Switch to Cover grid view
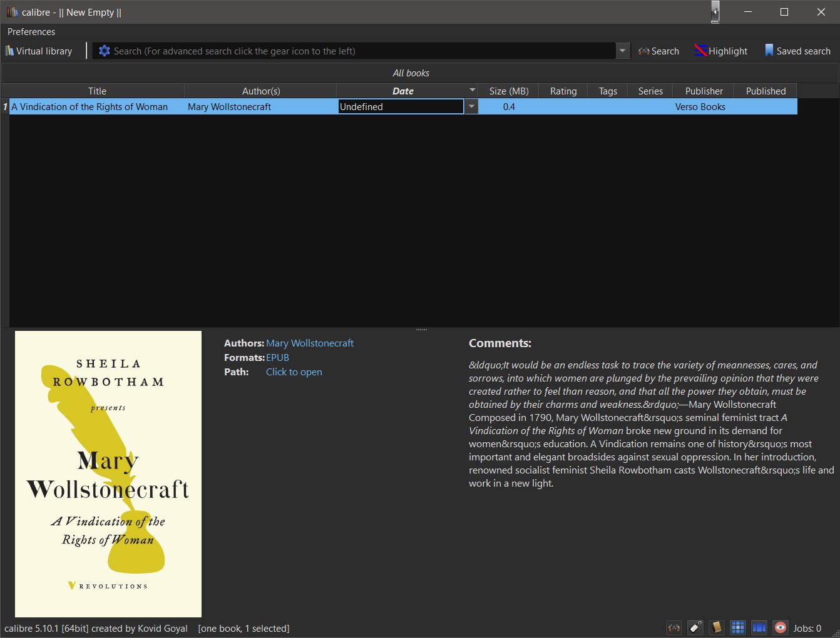The height and width of the screenshot is (638, 840). click(738, 627)
